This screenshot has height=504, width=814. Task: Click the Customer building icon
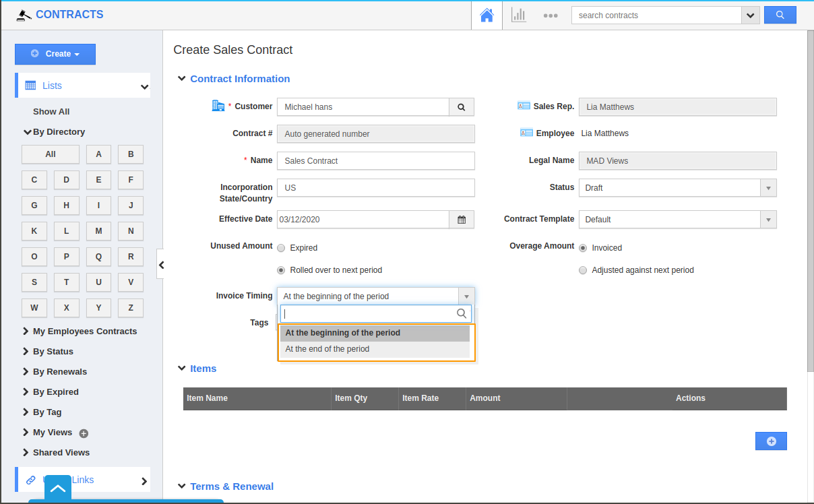click(x=218, y=106)
